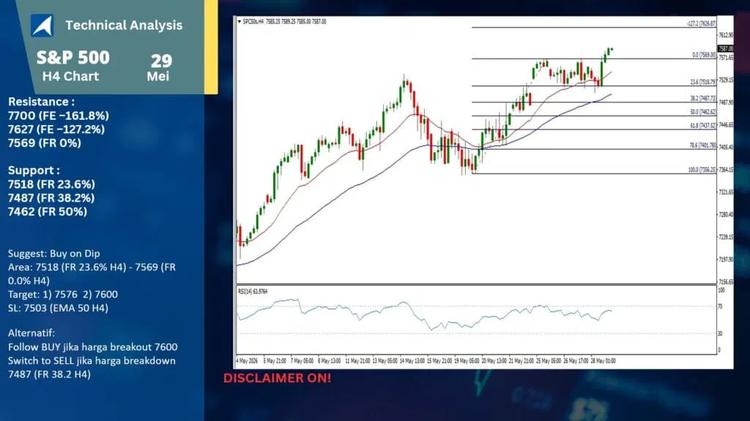Click the '5 May 21:00' time label
The image size is (750, 421).
(x=275, y=361)
